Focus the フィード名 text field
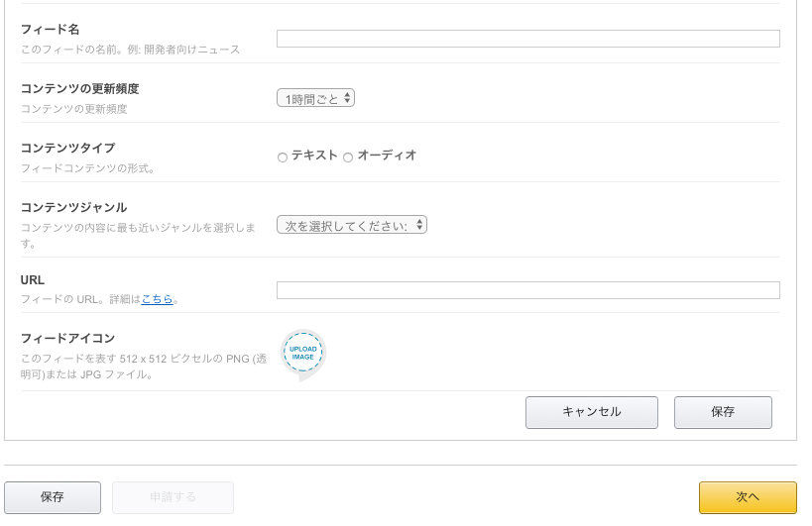 pyautogui.click(x=528, y=39)
